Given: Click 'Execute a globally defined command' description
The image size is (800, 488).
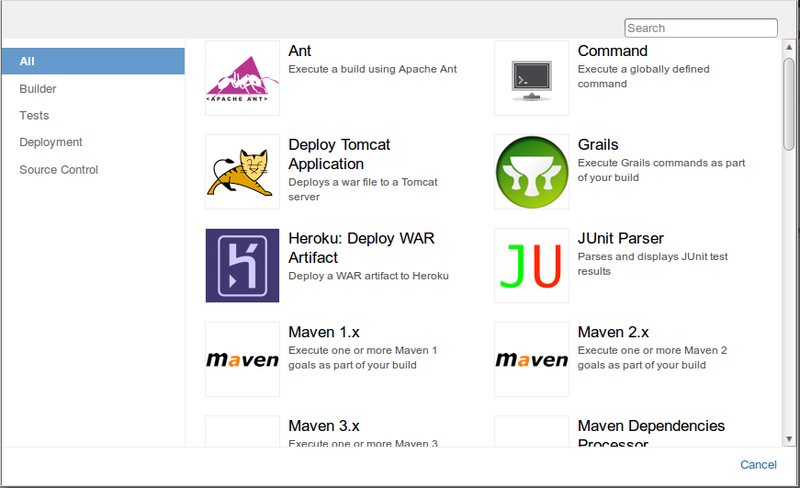Looking at the screenshot, I should coord(643,77).
